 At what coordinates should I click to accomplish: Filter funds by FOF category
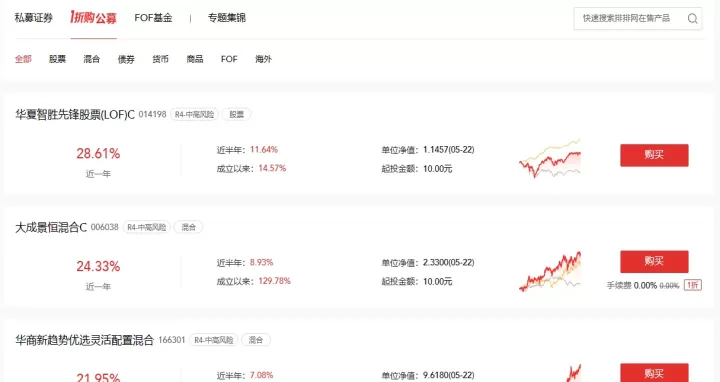point(229,59)
